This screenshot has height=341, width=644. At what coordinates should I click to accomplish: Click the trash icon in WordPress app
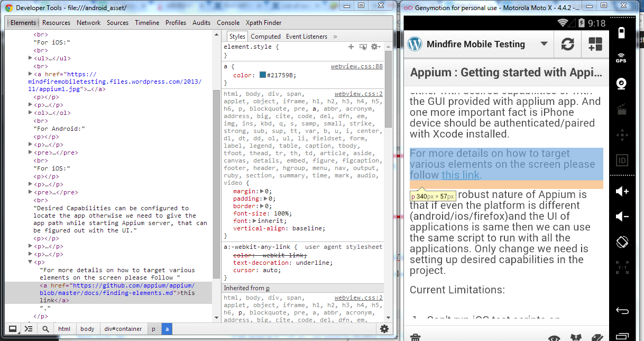coord(416,337)
